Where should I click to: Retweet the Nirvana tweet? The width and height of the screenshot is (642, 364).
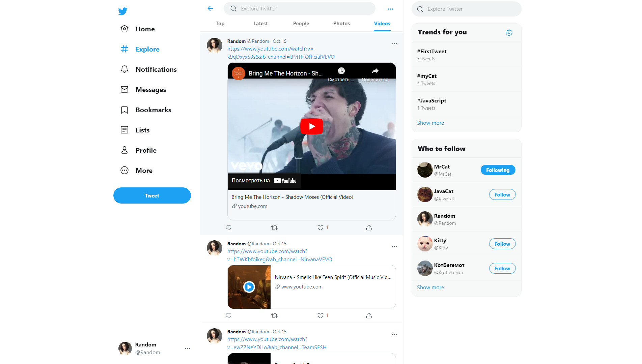click(274, 315)
